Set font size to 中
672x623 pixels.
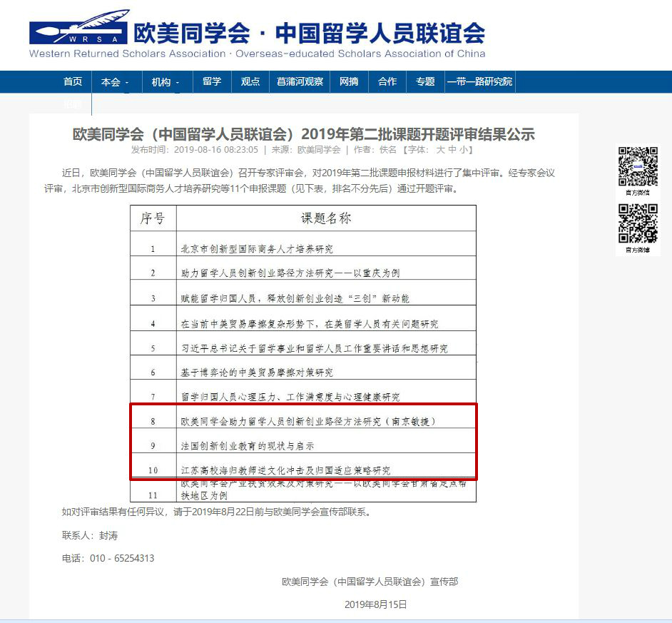[x=452, y=150]
